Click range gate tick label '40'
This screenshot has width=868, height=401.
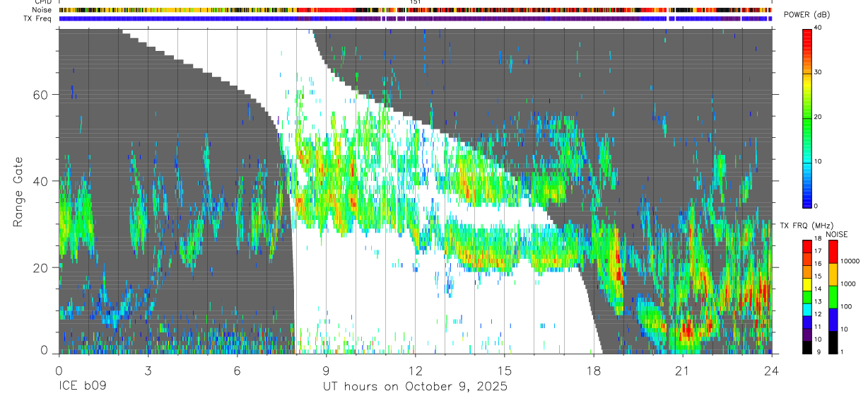coord(41,181)
